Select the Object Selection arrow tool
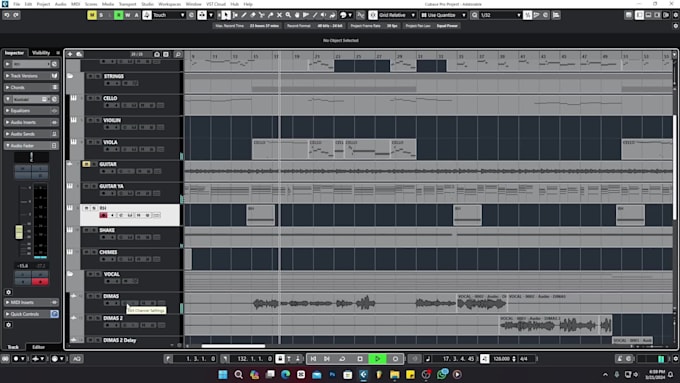Screen dimensions: 680x383 click(226, 15)
